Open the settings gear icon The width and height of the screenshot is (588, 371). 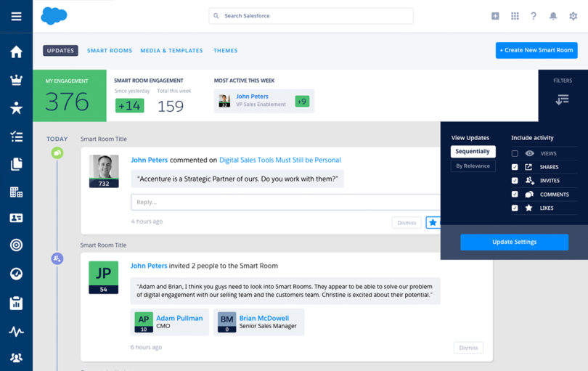click(x=573, y=16)
